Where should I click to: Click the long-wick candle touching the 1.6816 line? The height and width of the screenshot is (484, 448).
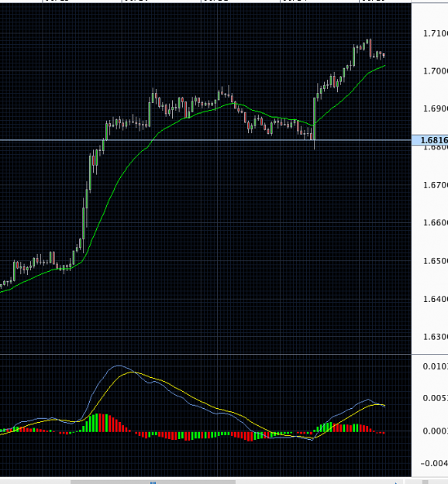tap(314, 123)
